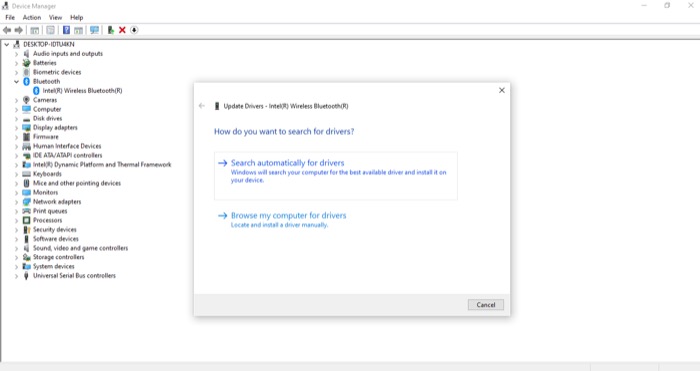Viewport: 700px width, 371px height.
Task: Click the Monitors category icon
Action: [x=26, y=192]
